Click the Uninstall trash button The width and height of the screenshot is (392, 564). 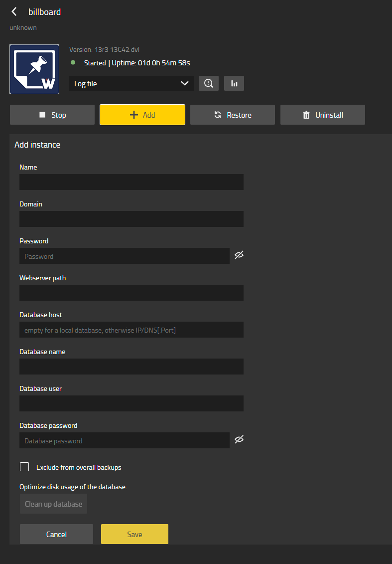pos(323,115)
